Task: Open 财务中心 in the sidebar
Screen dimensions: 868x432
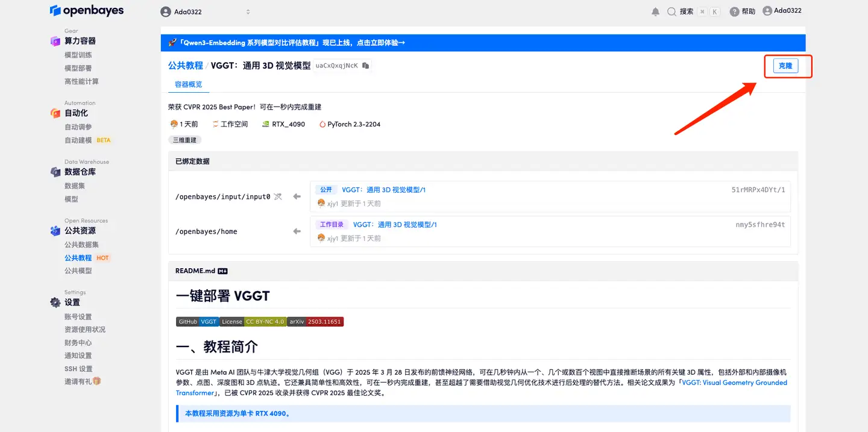Action: [78, 343]
